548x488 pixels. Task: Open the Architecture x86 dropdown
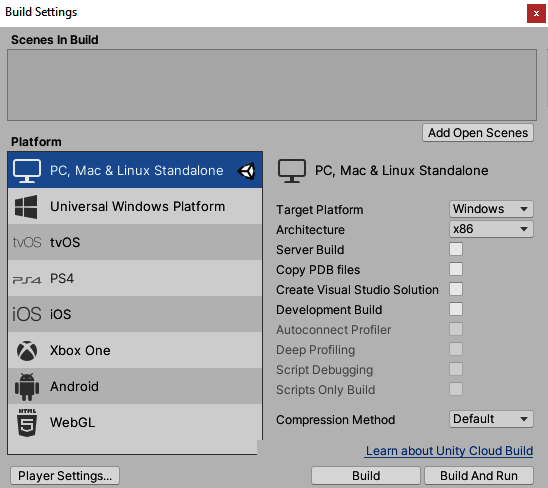click(x=491, y=229)
